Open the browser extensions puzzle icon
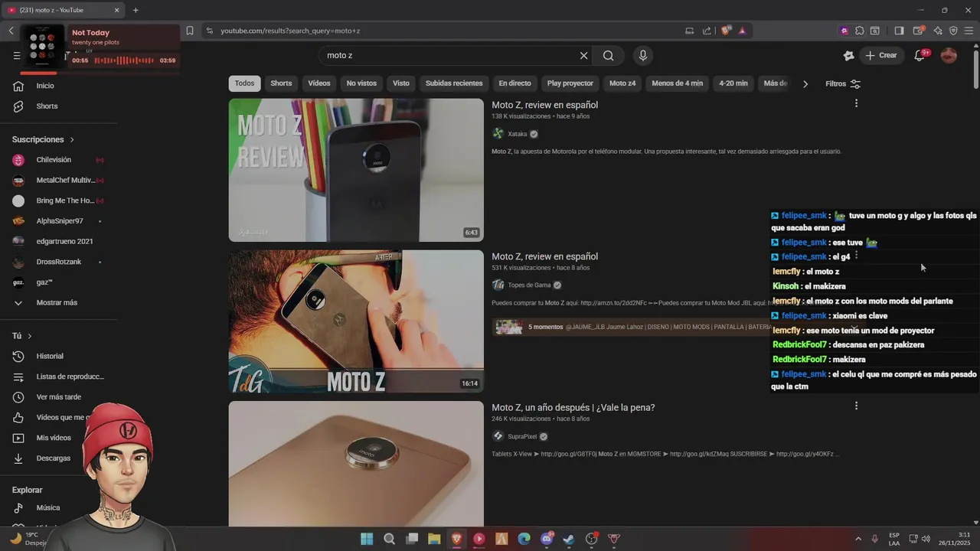 (860, 31)
